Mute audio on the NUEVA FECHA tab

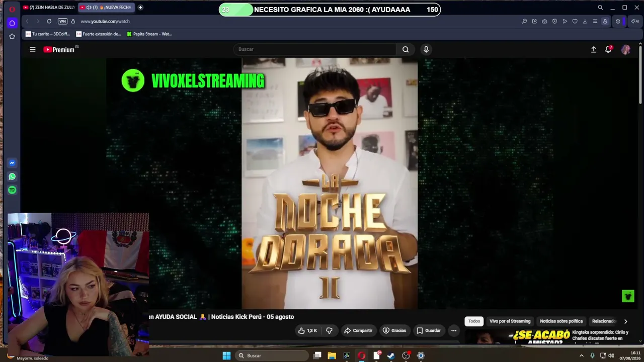(89, 8)
